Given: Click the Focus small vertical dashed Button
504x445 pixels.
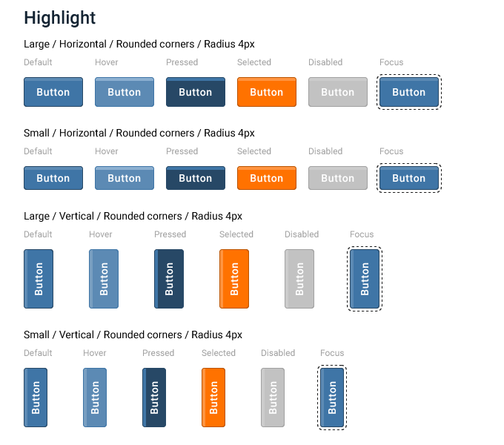Looking at the screenshot, I should [x=332, y=398].
